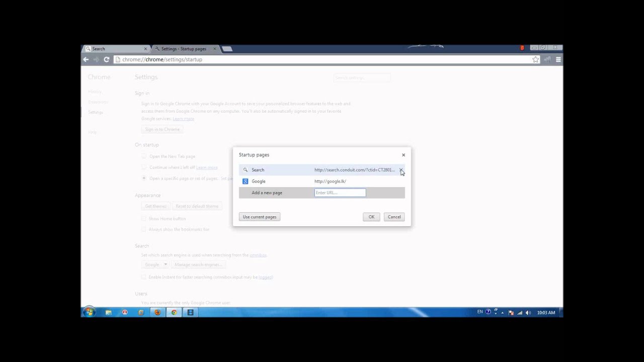
Task: Click the EN language indicator
Action: tap(480, 312)
